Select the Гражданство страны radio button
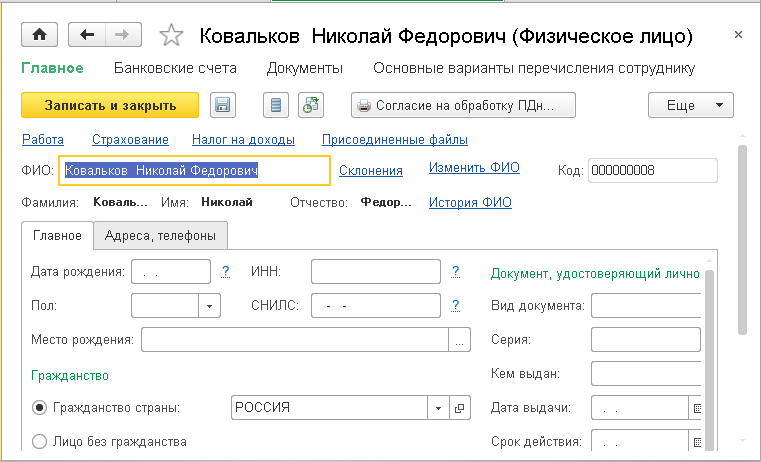The height and width of the screenshot is (462, 761). click(x=40, y=408)
